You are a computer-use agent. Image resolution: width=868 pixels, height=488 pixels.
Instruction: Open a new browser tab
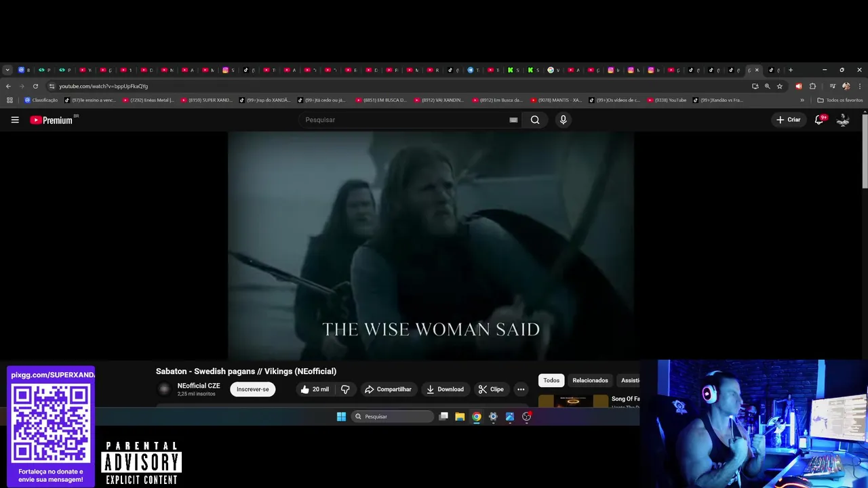pyautogui.click(x=791, y=70)
